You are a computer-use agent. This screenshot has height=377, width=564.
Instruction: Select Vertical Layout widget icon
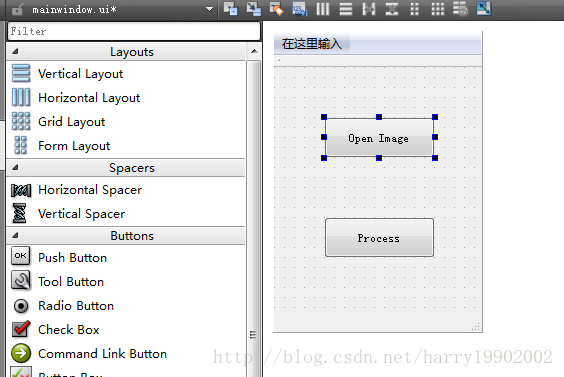21,73
